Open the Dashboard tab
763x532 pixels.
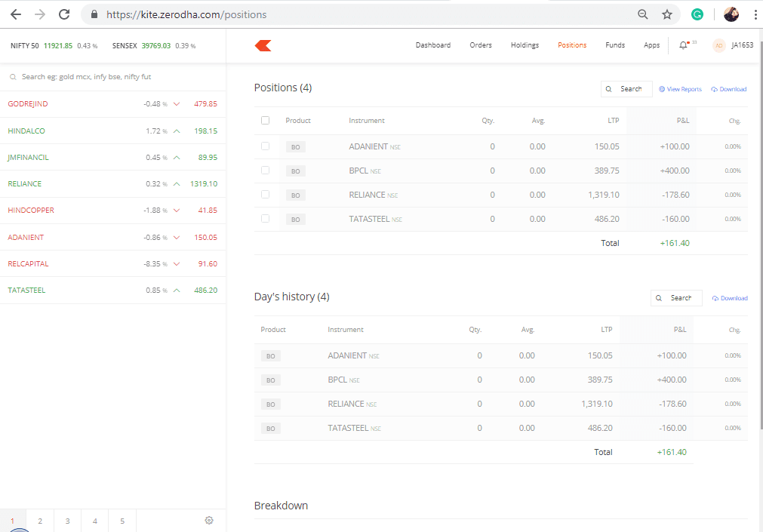pyautogui.click(x=433, y=45)
